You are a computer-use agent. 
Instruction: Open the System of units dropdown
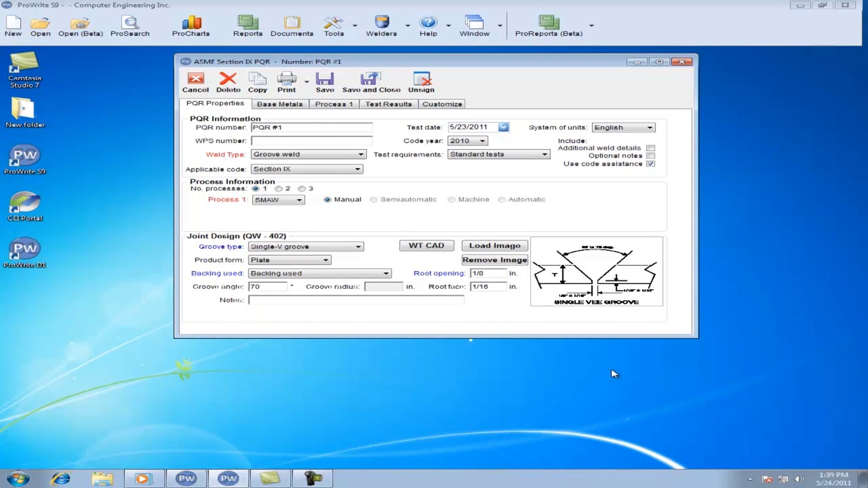click(x=650, y=128)
